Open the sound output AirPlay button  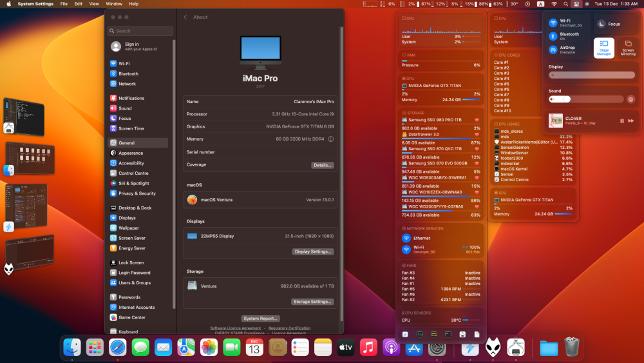631,99
